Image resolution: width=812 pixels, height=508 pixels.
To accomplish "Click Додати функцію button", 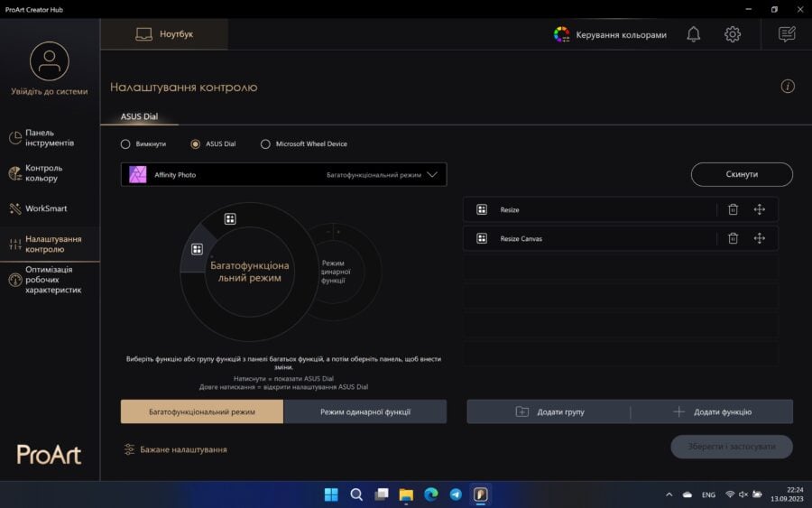I will (712, 411).
